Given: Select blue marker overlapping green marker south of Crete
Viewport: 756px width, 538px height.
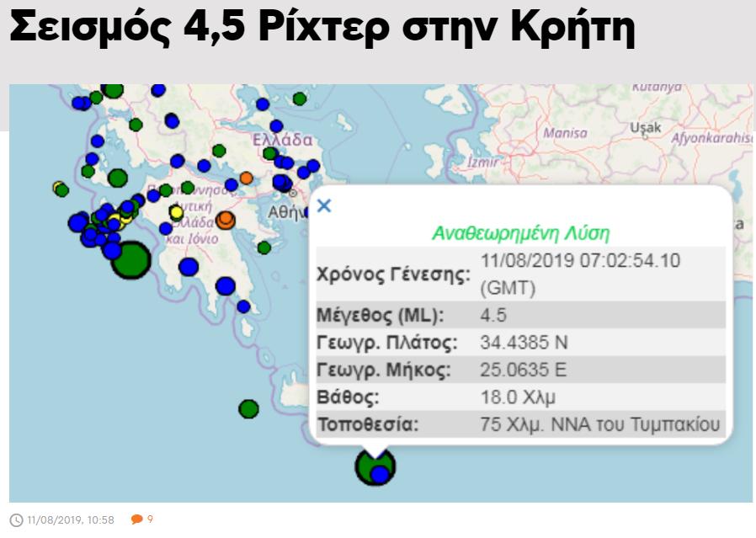Looking at the screenshot, I should point(380,475).
